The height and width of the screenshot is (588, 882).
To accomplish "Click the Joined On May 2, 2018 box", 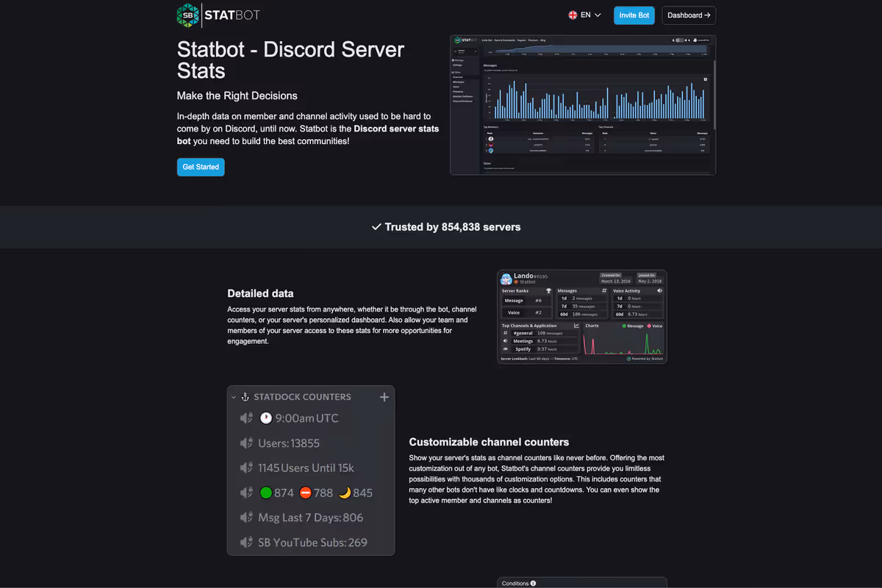I will (650, 279).
